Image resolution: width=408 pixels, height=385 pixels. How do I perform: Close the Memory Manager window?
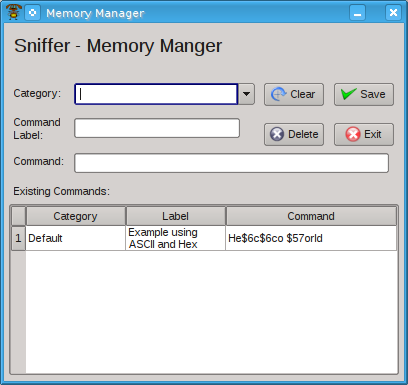(x=393, y=13)
